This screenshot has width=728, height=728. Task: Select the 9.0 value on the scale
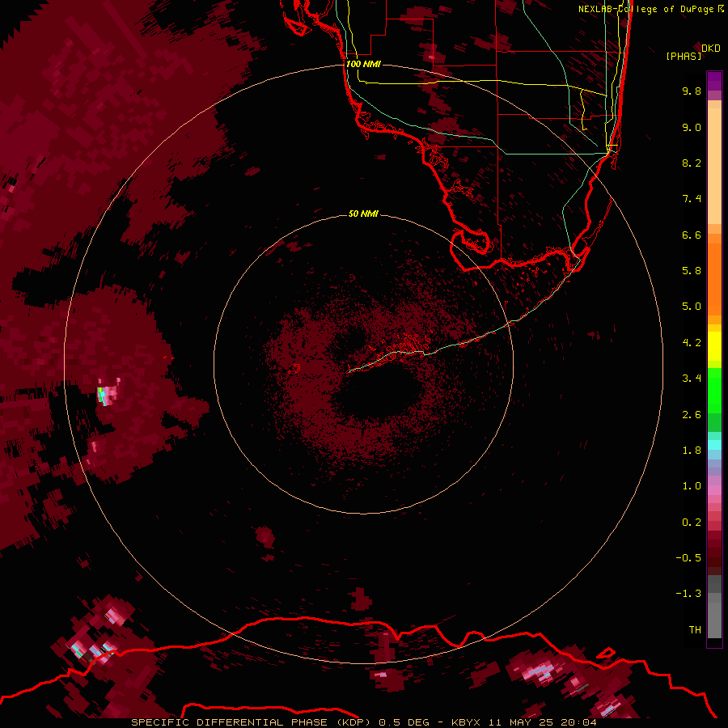(692, 127)
